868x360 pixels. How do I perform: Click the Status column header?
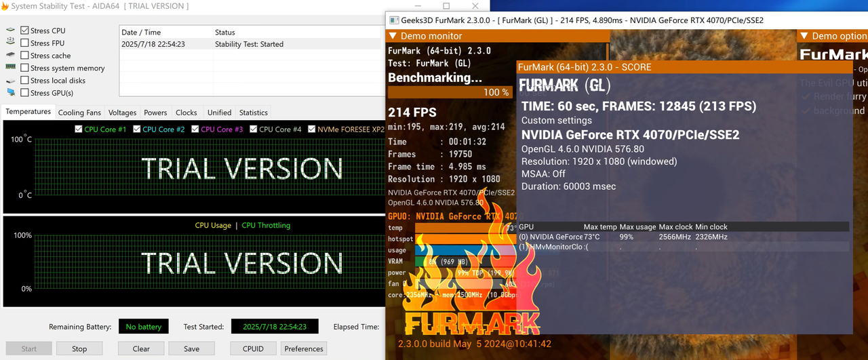click(x=298, y=32)
